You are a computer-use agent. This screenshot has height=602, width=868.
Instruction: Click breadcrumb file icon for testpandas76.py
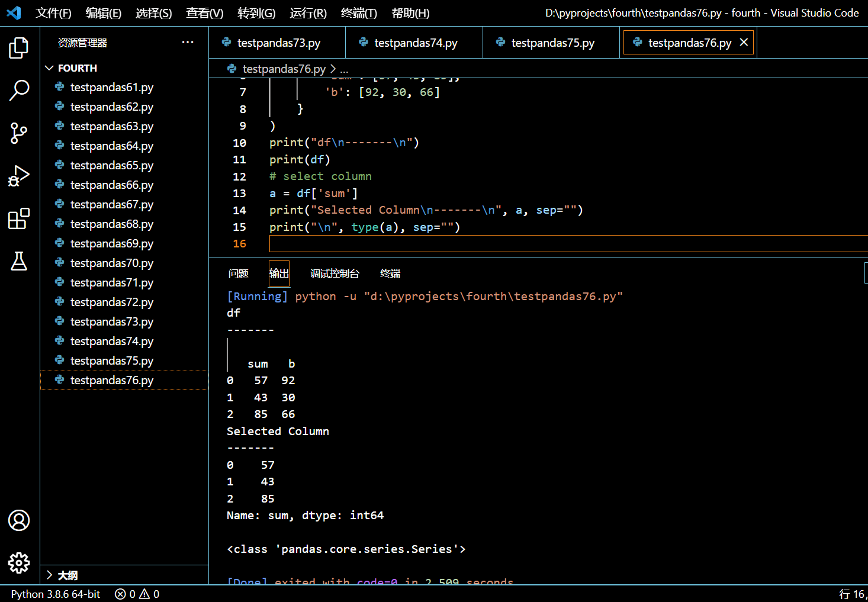[x=232, y=69]
